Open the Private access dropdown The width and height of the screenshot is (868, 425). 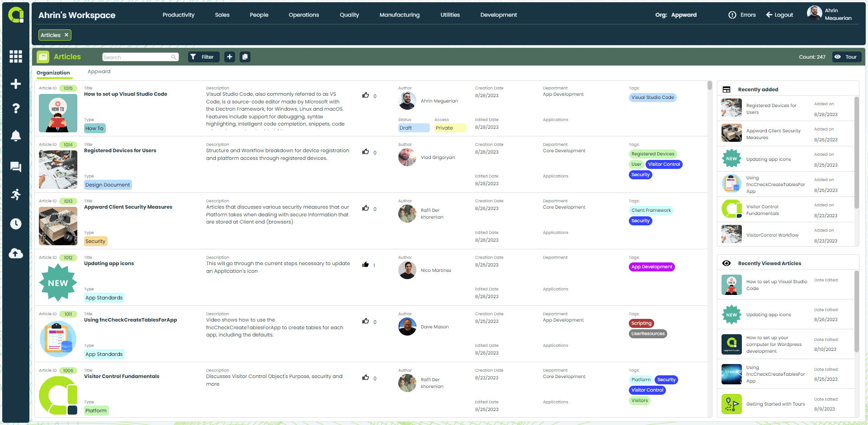click(450, 128)
